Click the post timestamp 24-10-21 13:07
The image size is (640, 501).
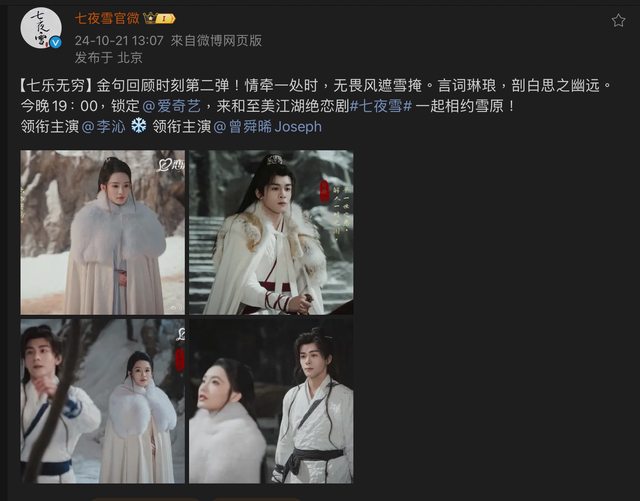pyautogui.click(x=119, y=40)
